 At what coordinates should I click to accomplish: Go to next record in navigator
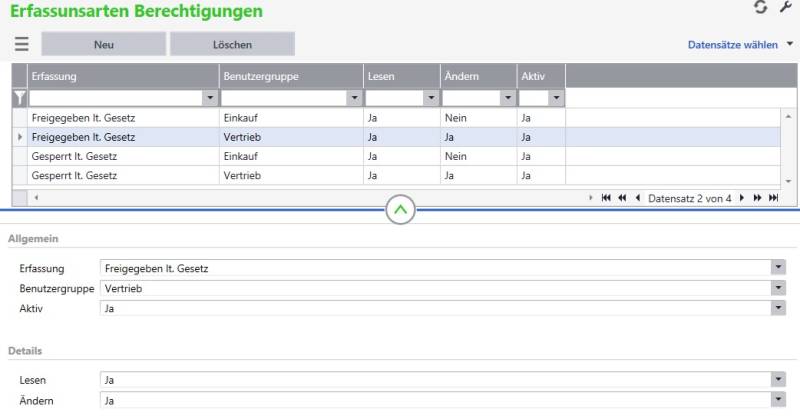(x=741, y=198)
